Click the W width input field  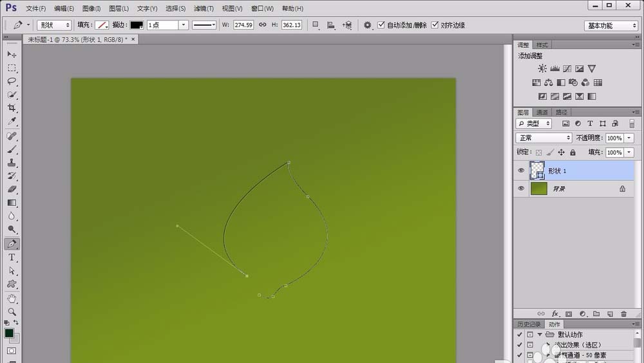click(x=243, y=25)
